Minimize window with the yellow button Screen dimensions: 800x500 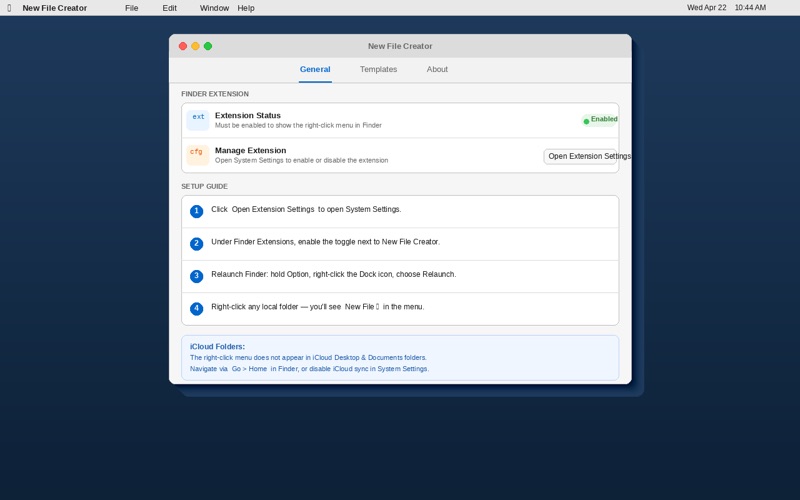coord(195,46)
